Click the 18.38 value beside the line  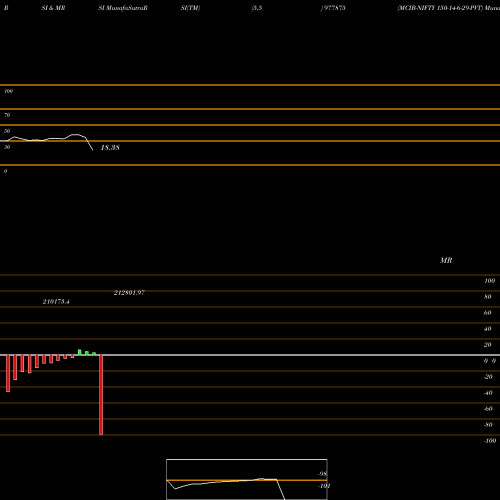[x=110, y=148]
